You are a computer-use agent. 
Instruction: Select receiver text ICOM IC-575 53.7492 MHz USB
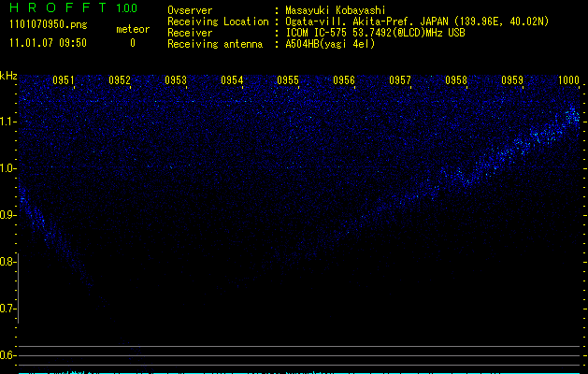pyautogui.click(x=375, y=33)
